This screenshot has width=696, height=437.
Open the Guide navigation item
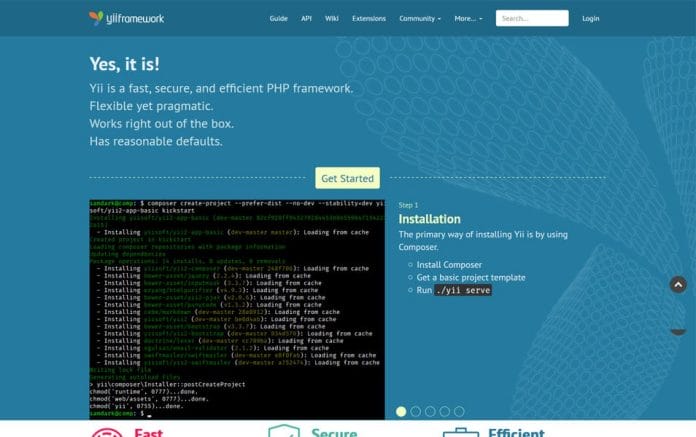click(278, 18)
